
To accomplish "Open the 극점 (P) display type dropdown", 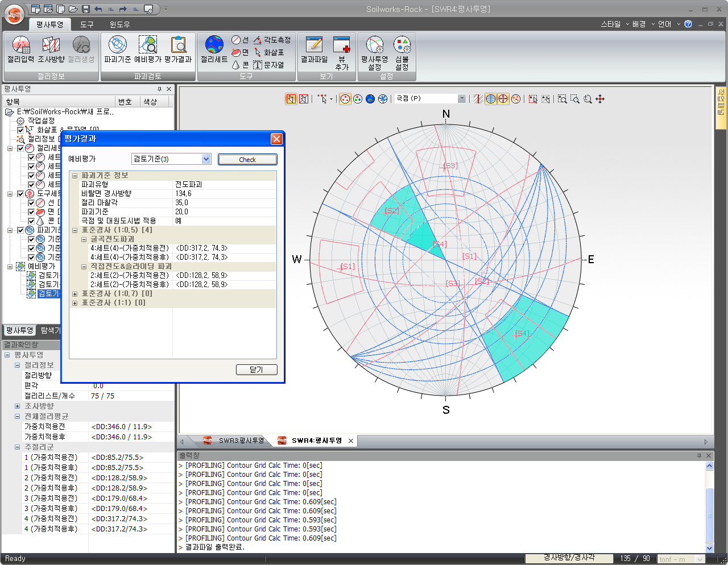I will pos(461,99).
